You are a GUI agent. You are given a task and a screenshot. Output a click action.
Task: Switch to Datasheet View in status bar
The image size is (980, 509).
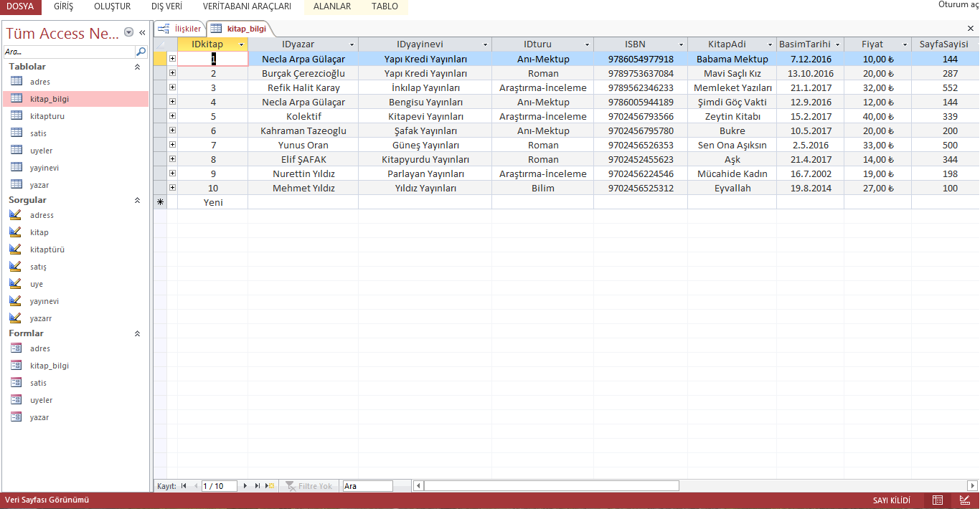click(938, 500)
